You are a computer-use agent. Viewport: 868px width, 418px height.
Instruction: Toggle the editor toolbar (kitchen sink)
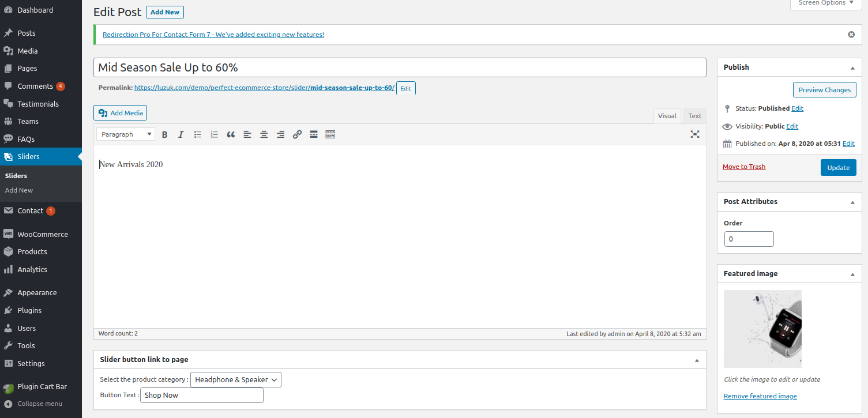point(330,134)
